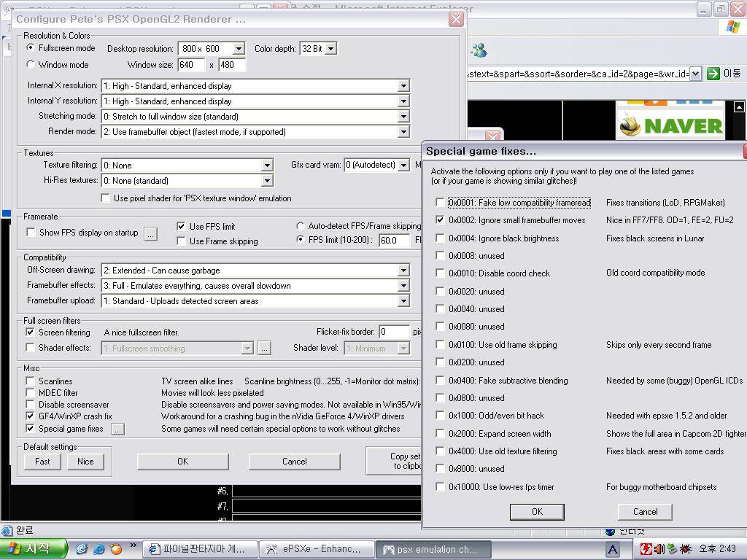Open the Start button on taskbar
Screen dimensions: 747x560
coord(32,548)
